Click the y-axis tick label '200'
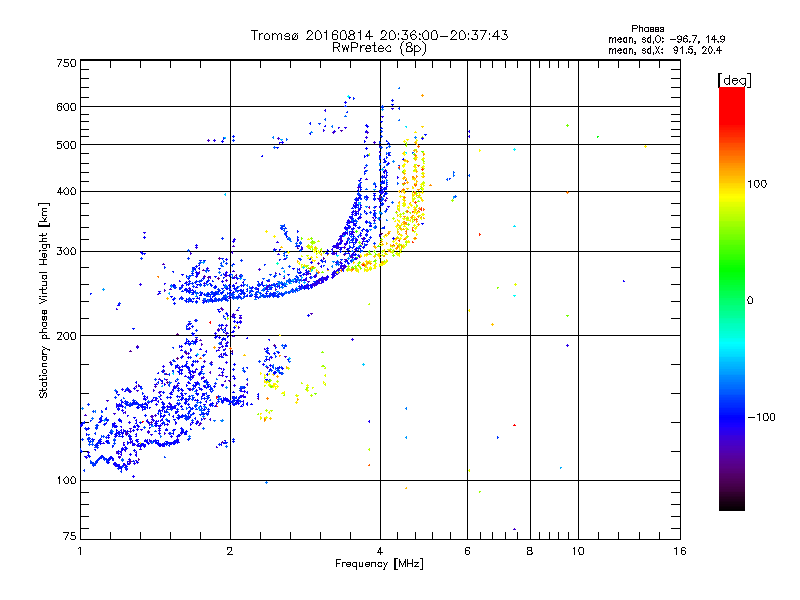The image size is (800, 600). (x=66, y=336)
